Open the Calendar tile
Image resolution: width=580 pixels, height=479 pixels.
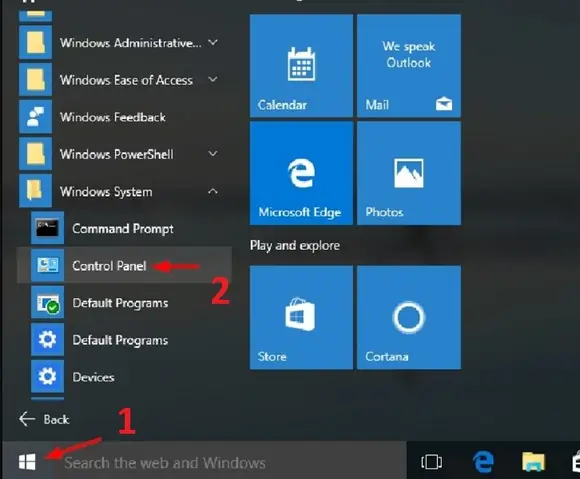(301, 66)
